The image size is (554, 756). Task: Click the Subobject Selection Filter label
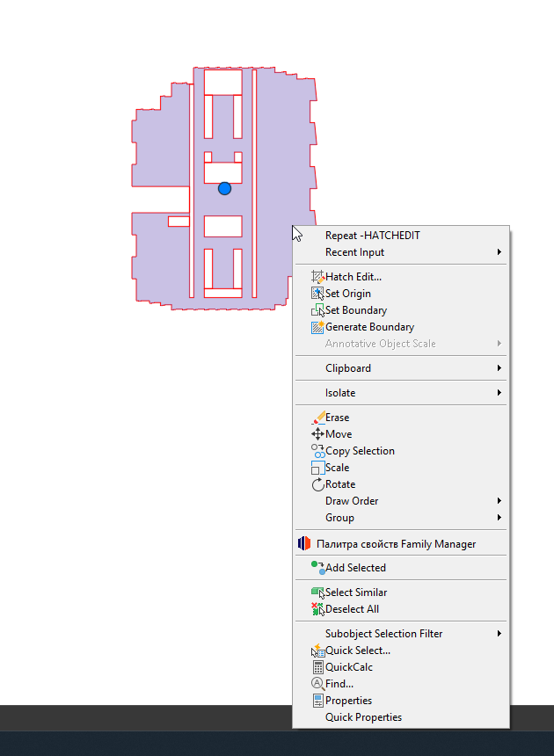coord(383,634)
